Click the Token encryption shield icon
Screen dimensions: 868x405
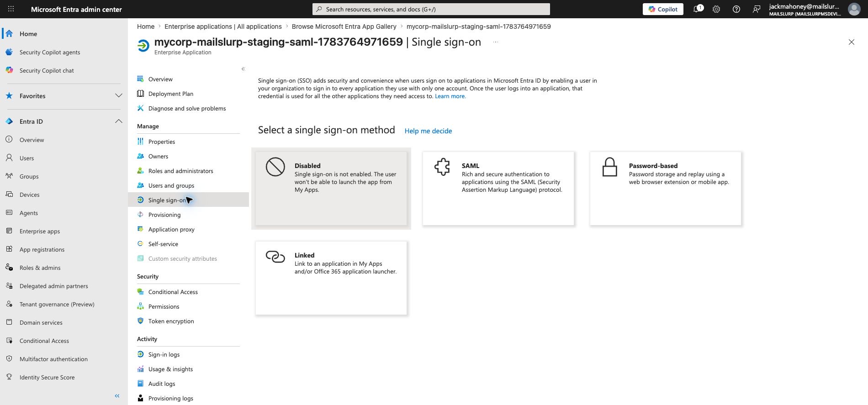[x=141, y=321]
